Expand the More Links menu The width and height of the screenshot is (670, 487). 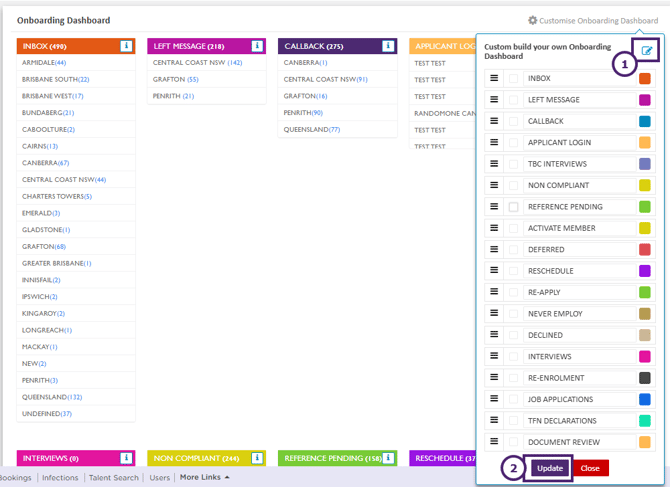(x=204, y=477)
